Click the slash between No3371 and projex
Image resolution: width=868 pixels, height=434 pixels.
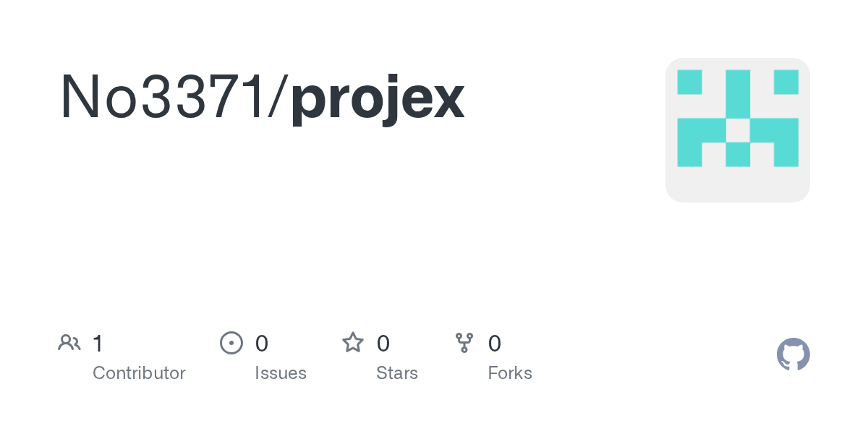click(x=277, y=98)
